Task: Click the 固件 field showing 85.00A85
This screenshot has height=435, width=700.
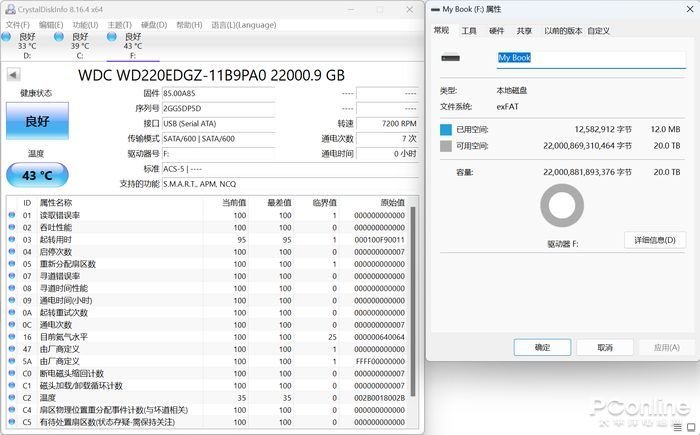Action: (218, 93)
